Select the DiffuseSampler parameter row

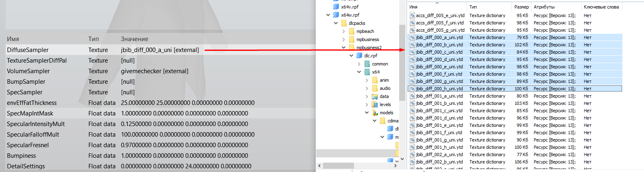(28, 50)
